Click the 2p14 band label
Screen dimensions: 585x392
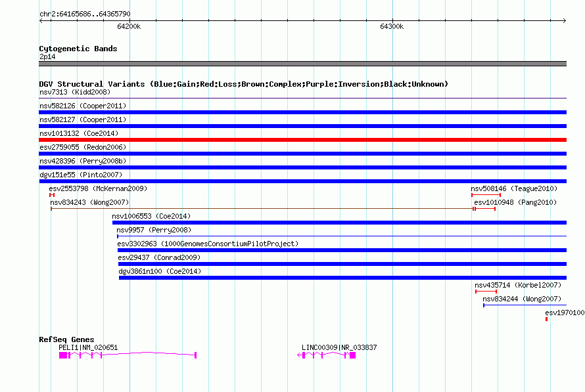coord(47,56)
